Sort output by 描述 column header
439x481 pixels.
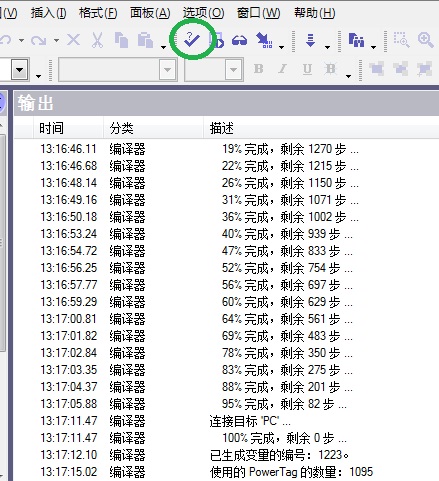[321, 128]
